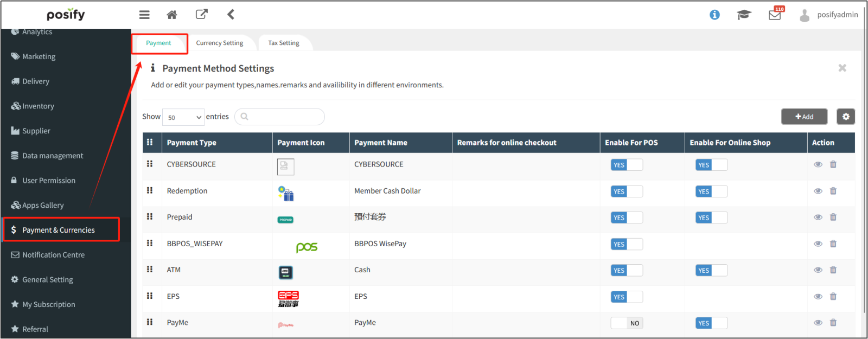Toggle ATM Enable For Online Shop switch

(711, 270)
